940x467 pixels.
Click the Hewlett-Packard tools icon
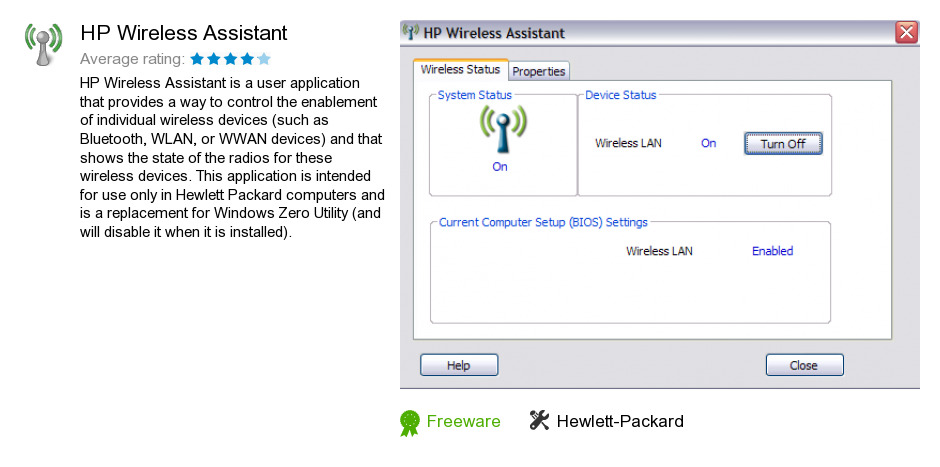tap(539, 421)
